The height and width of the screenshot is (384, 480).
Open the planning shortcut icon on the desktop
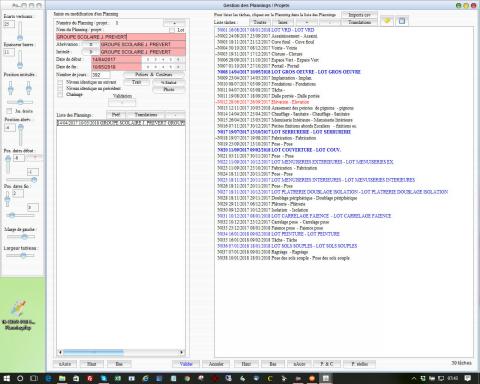point(18,315)
